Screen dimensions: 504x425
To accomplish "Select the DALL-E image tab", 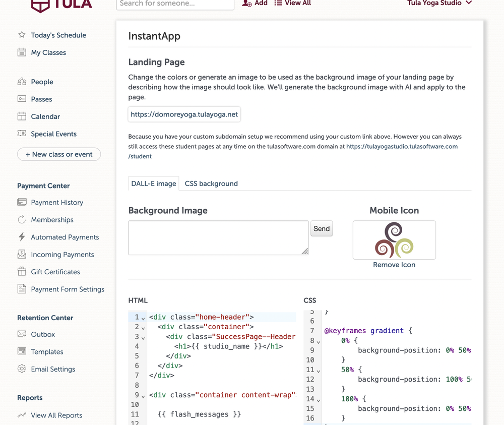I will point(153,184).
